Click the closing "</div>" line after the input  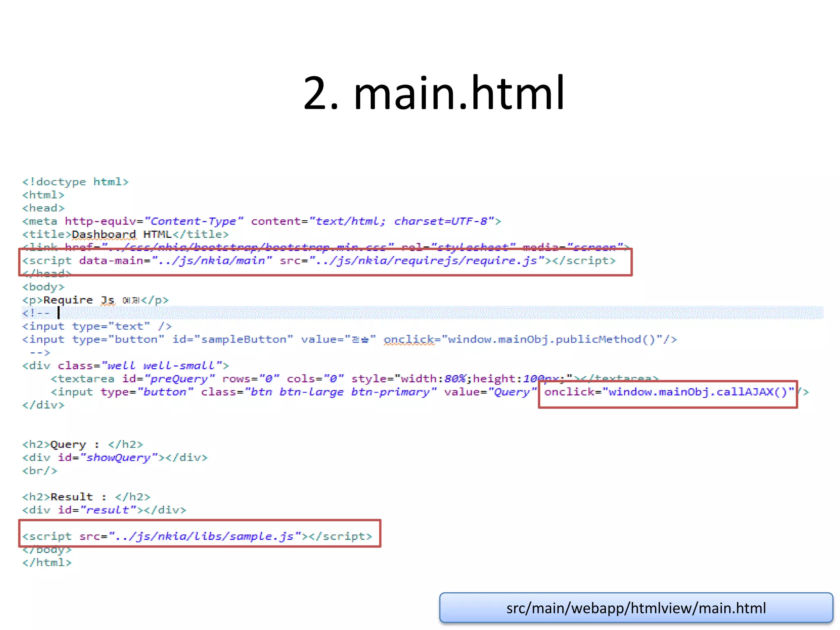(x=43, y=405)
